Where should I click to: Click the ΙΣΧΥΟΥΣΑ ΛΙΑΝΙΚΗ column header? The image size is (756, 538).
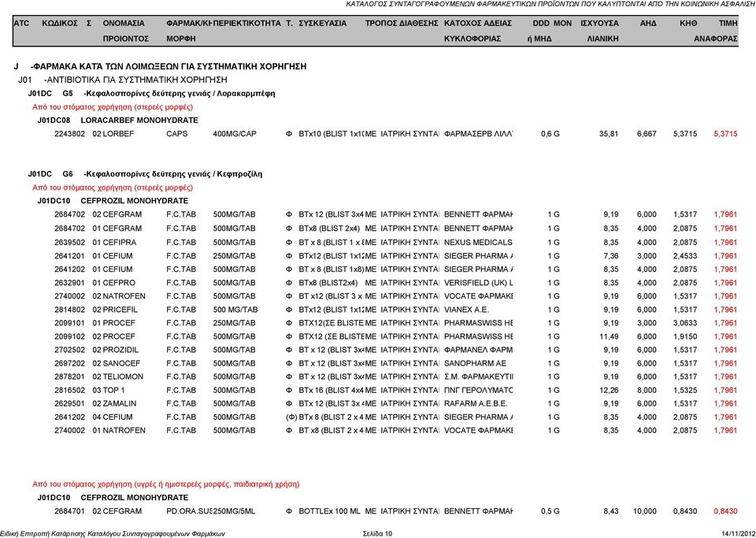(600, 31)
